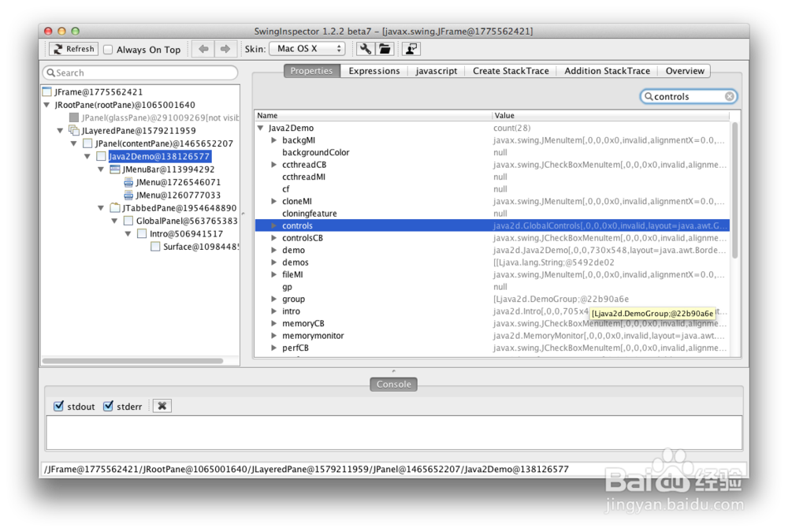This screenshot has height=532, width=788.
Task: Collapse the JRootPane(rootPane) tree node
Action: tap(46, 105)
